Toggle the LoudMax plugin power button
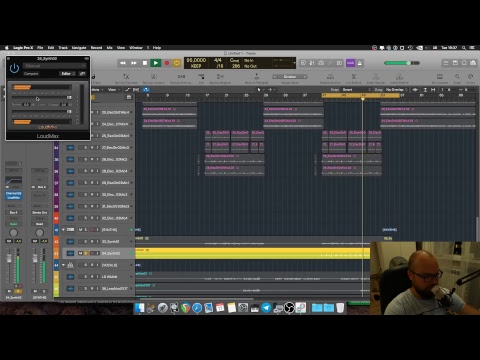Viewport: 480px width, 360px height. (x=14, y=68)
